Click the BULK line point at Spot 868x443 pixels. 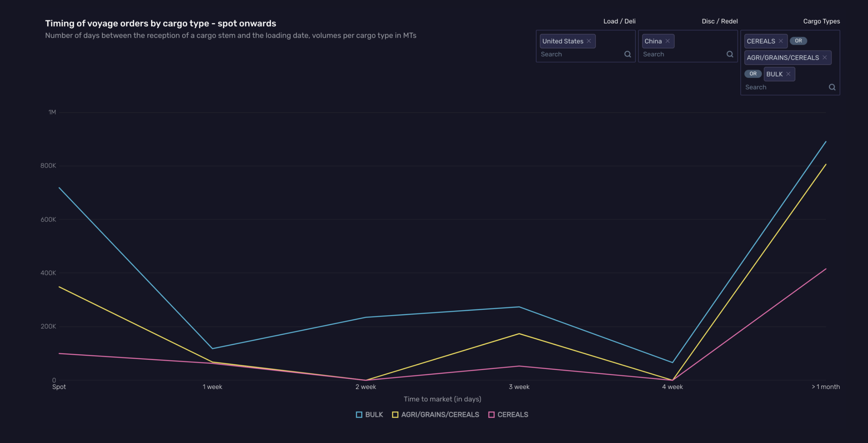(x=60, y=188)
